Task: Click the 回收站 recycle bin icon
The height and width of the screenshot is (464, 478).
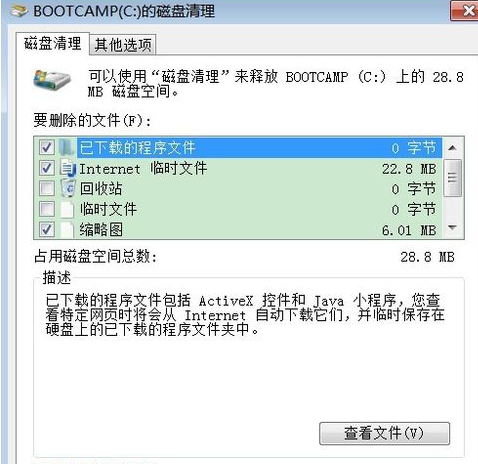Action: click(x=68, y=188)
